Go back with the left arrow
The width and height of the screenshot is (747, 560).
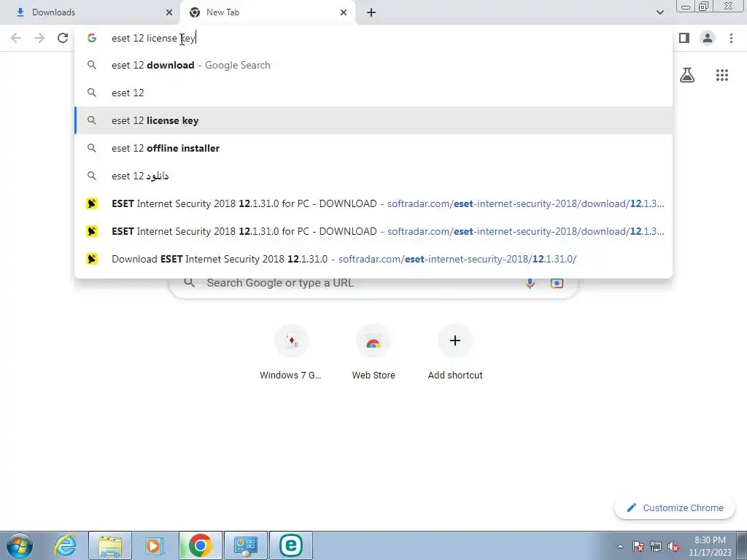click(16, 38)
